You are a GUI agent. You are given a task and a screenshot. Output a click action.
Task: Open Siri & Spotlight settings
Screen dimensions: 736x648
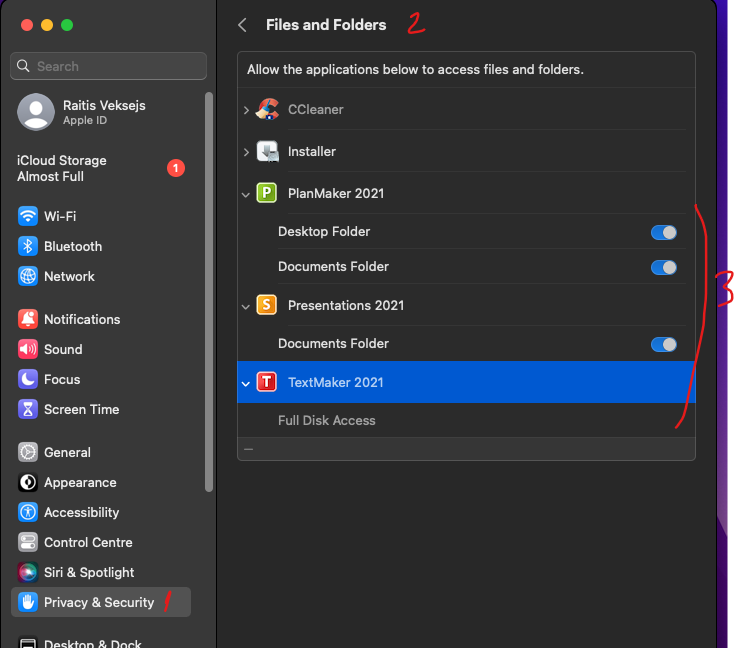click(x=88, y=572)
